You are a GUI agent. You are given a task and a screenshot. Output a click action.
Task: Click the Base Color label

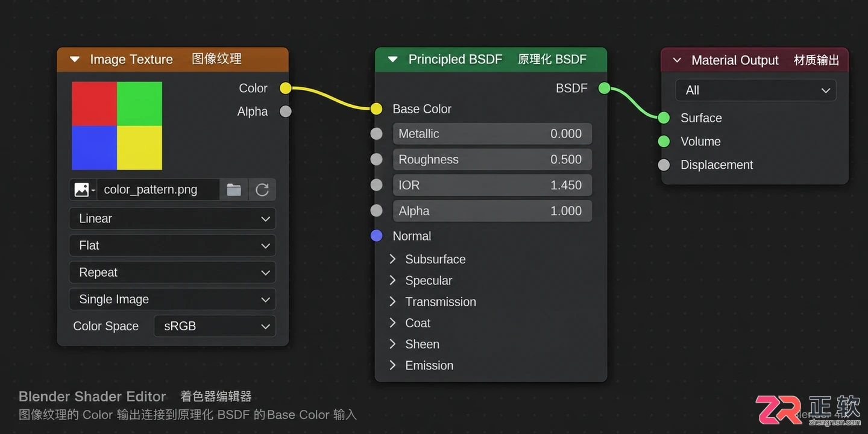(x=422, y=109)
